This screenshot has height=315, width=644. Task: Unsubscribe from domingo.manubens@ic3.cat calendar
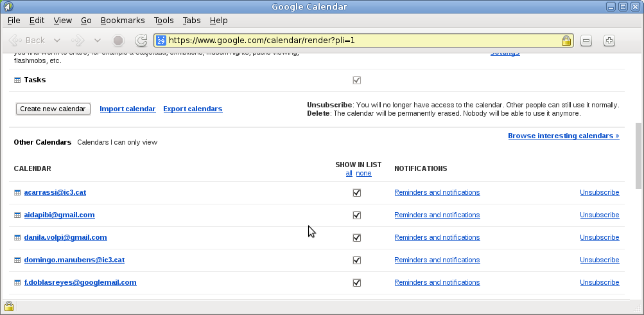[600, 260]
